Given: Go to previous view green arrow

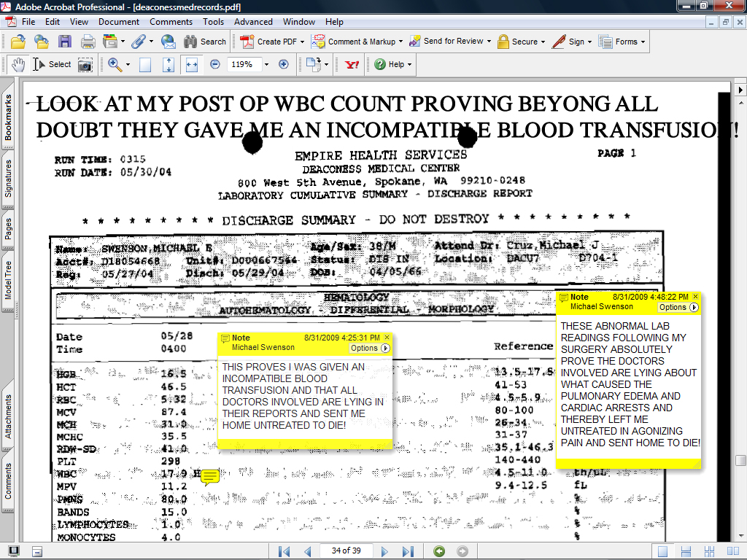Looking at the screenshot, I should tap(439, 551).
